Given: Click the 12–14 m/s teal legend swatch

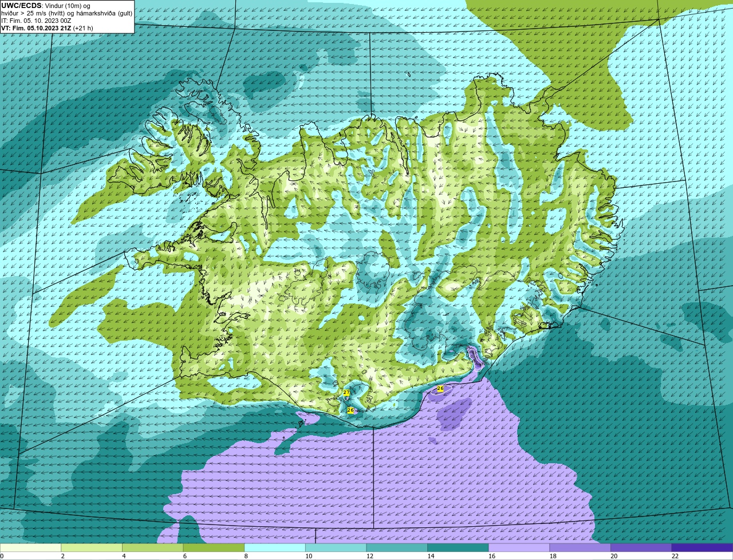Looking at the screenshot, I should coord(397,547).
